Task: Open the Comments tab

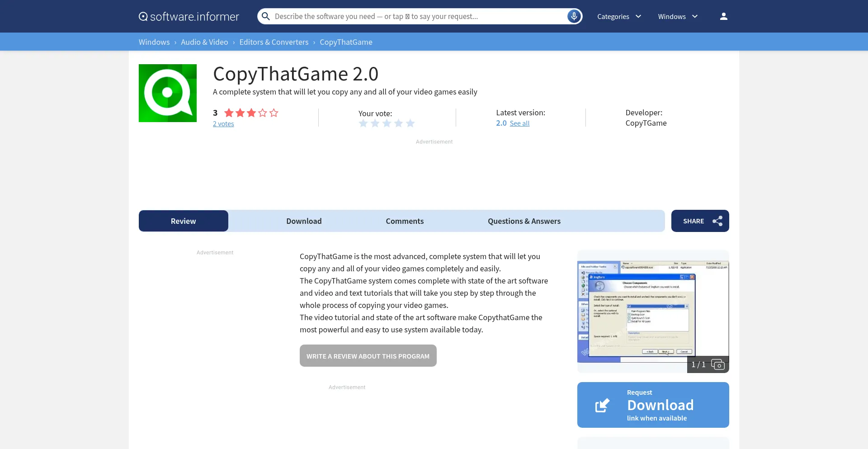Action: [405, 221]
